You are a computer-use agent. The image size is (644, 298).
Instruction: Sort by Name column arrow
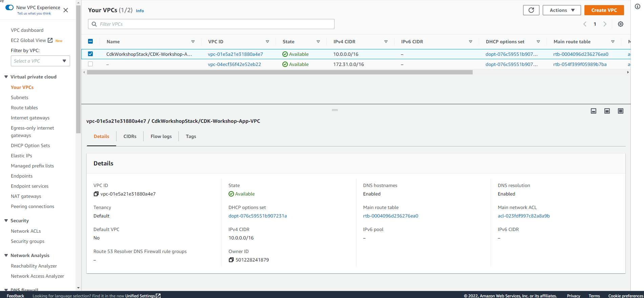(193, 42)
